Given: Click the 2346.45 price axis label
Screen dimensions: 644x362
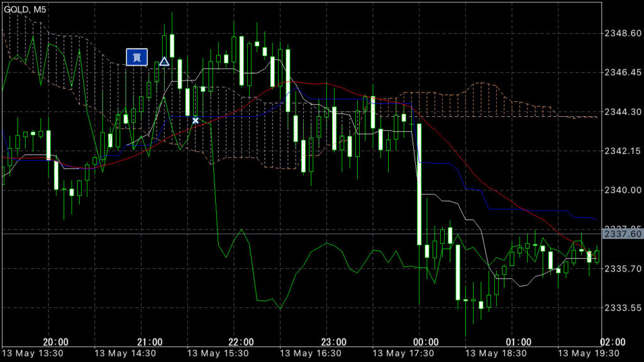Looking at the screenshot, I should tap(623, 73).
